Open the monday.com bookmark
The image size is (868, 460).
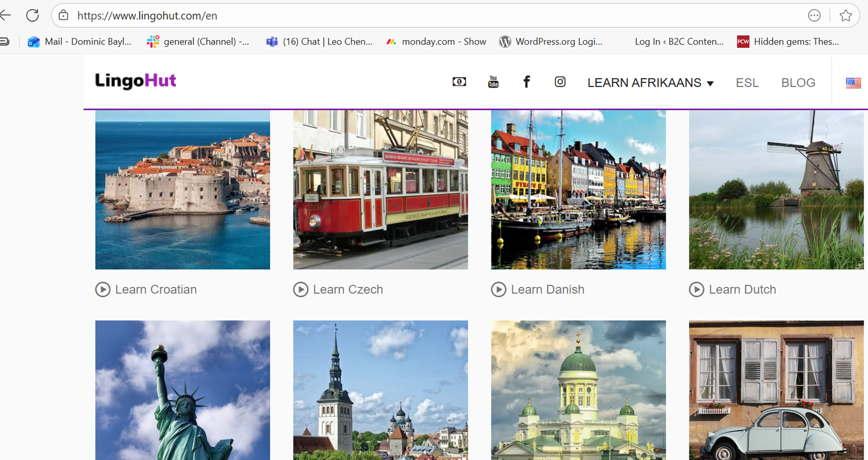click(436, 42)
